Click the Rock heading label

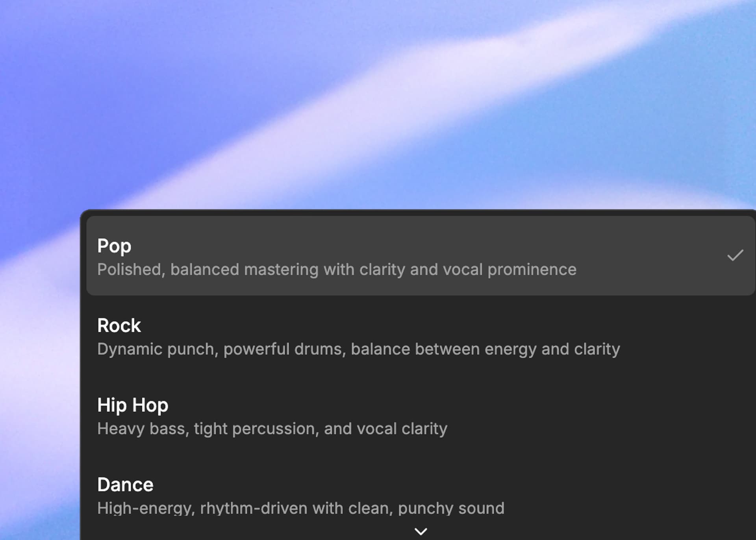(x=119, y=325)
